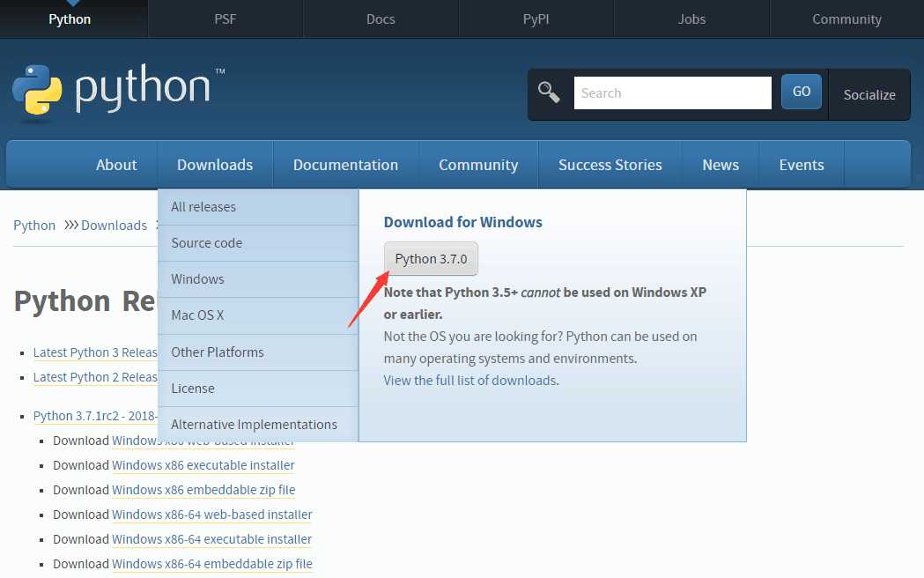Open the Events navigation menu
The width and height of the screenshot is (924, 578).
click(x=802, y=165)
